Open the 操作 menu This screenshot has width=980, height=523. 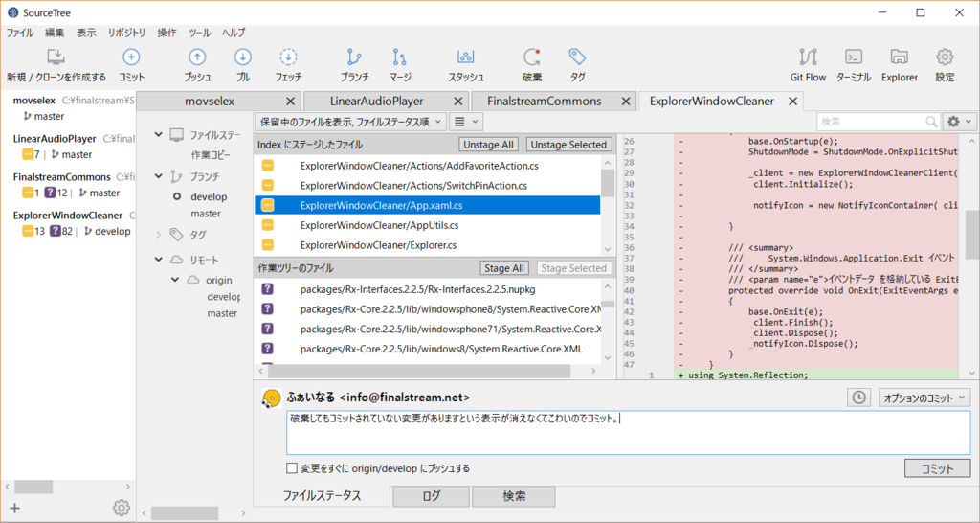click(167, 33)
